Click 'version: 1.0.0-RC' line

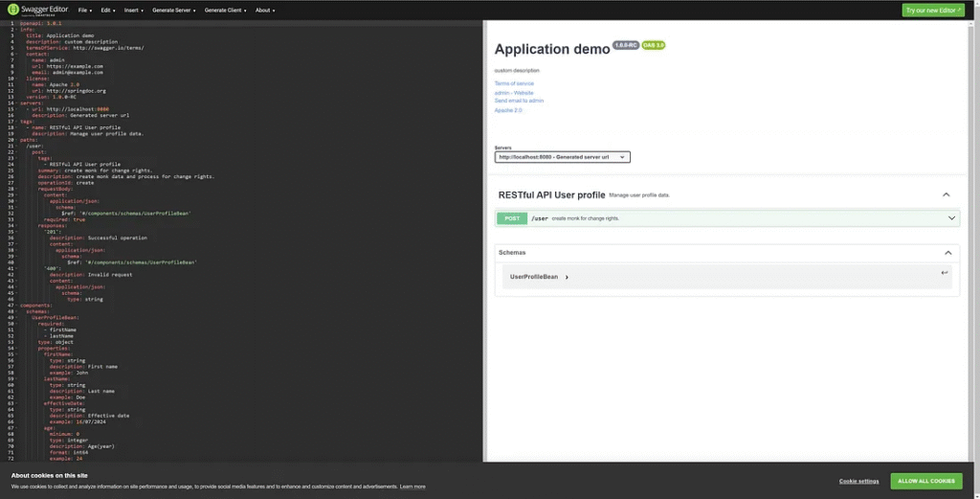click(51, 97)
